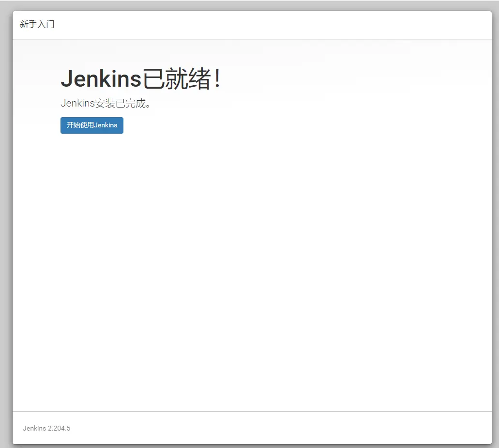
Task: Select the 新手入门 header title
Action: pos(37,24)
